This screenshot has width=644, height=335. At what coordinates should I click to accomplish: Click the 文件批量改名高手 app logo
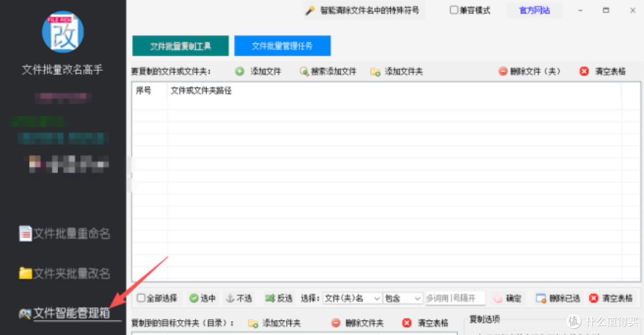[63, 32]
